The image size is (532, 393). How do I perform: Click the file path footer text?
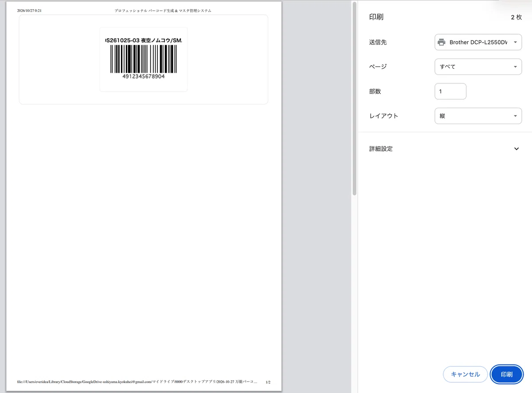click(x=137, y=381)
